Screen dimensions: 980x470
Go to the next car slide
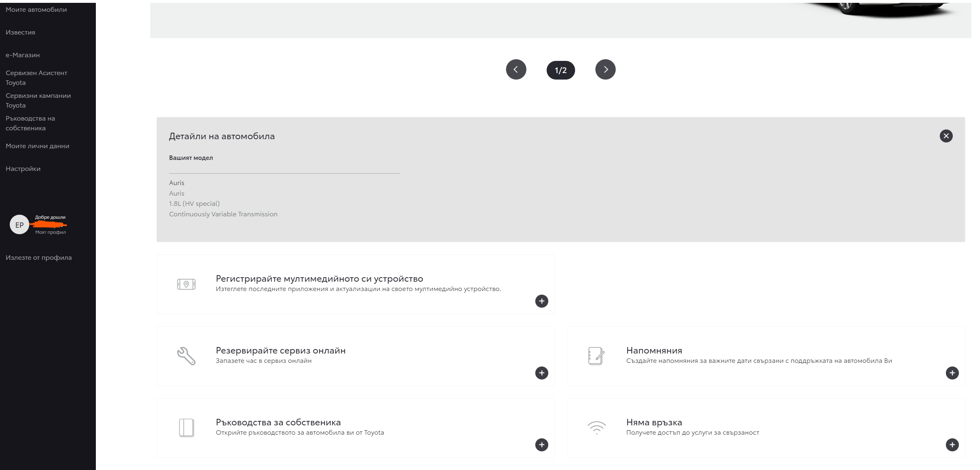coord(606,69)
